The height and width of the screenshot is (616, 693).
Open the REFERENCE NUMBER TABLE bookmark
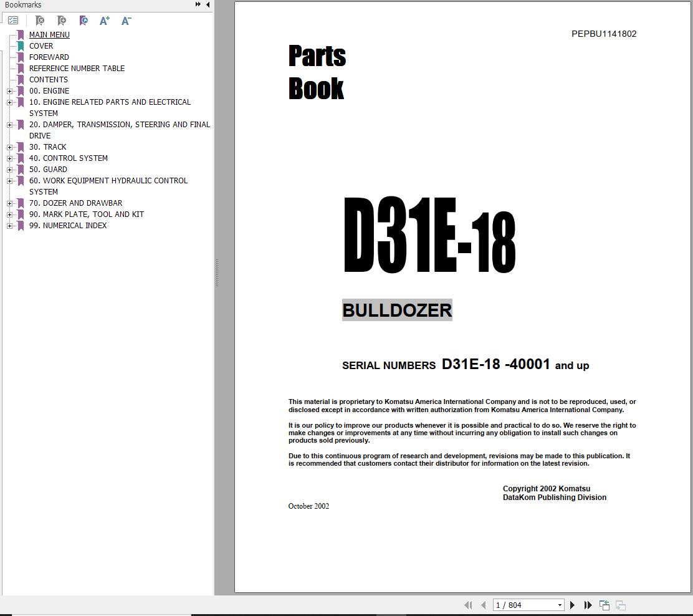click(x=77, y=69)
